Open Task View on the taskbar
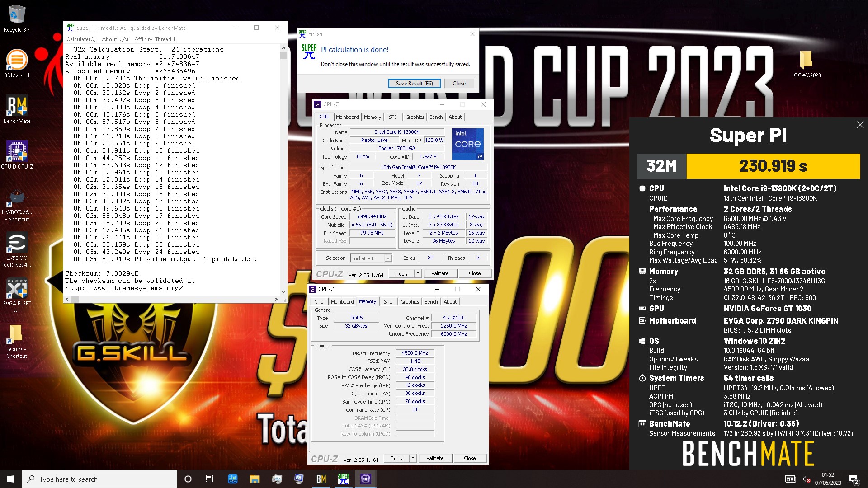The width and height of the screenshot is (868, 488). pyautogui.click(x=210, y=479)
